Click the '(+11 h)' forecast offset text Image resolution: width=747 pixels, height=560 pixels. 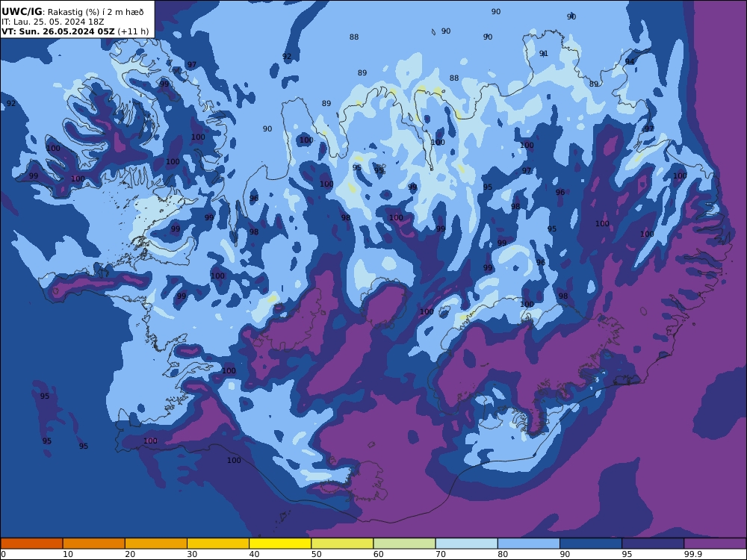point(133,32)
